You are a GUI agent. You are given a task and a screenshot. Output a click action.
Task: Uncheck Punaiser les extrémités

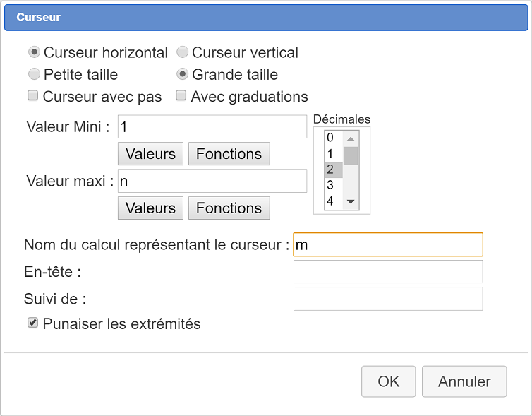pos(32,323)
